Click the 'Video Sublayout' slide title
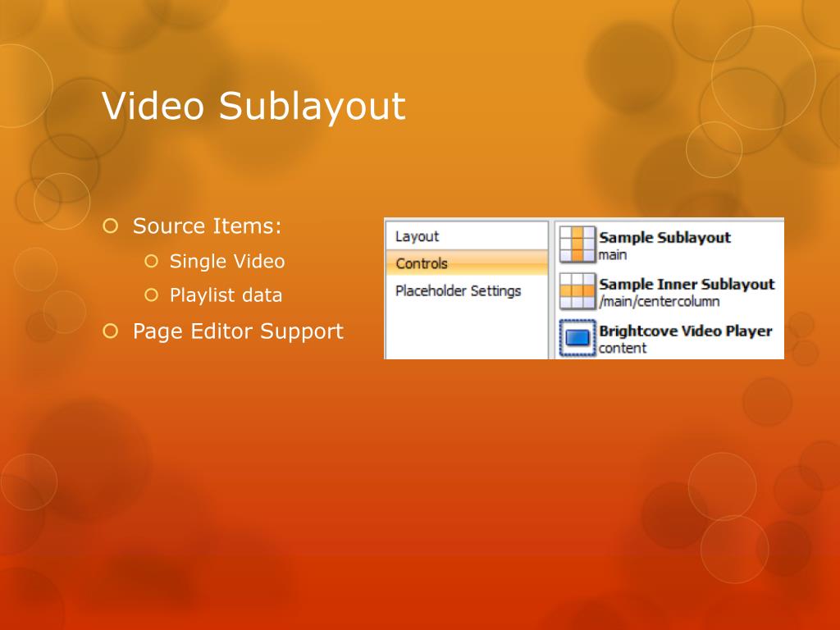Screen dimensions: 840x630 click(253, 106)
